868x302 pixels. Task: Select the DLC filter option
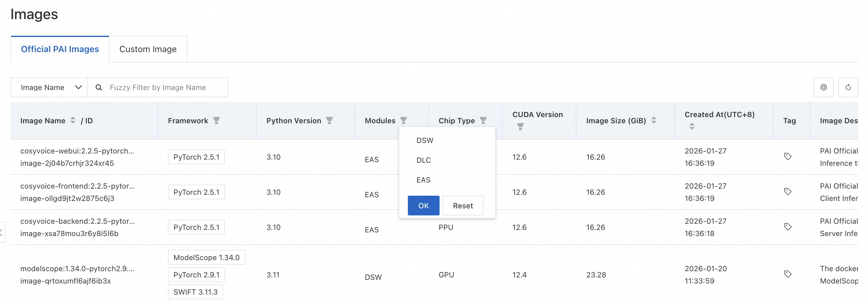point(424,160)
